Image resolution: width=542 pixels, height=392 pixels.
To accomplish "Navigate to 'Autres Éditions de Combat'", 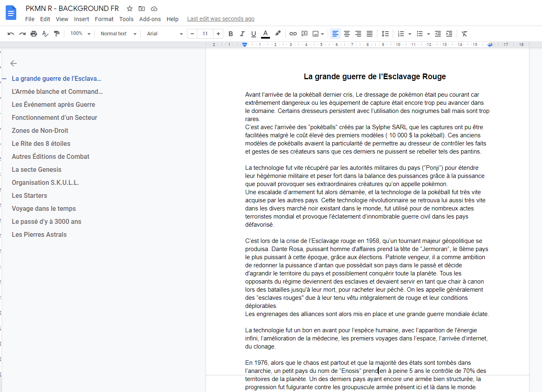I will point(50,156).
